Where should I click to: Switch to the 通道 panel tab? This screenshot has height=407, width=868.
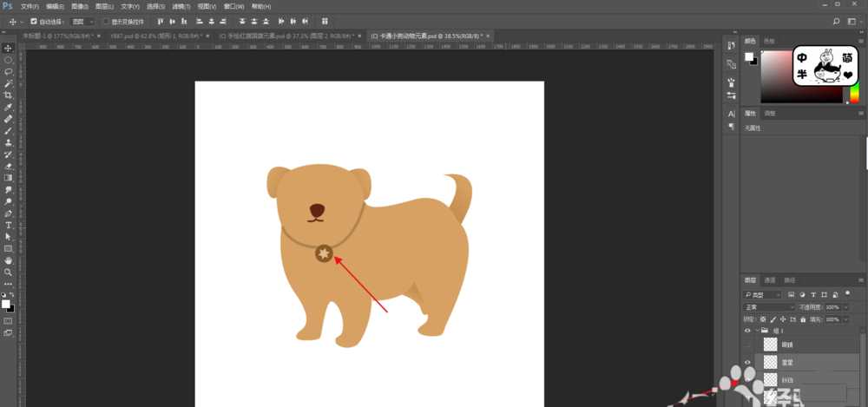770,280
